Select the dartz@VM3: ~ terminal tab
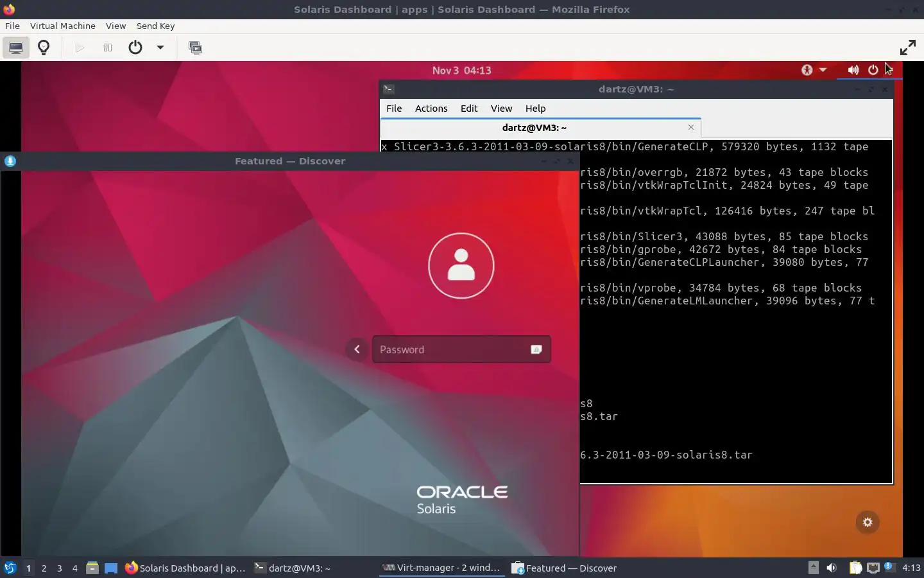This screenshot has width=924, height=578. pyautogui.click(x=534, y=128)
